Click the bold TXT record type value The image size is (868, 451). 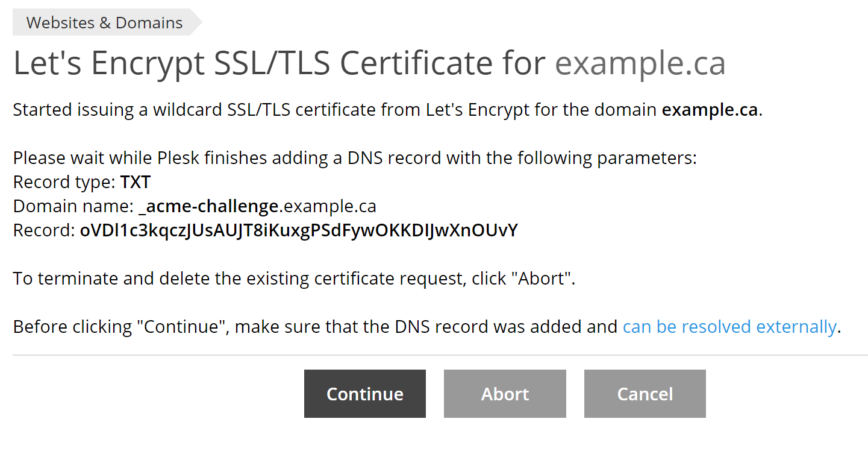pos(135,182)
